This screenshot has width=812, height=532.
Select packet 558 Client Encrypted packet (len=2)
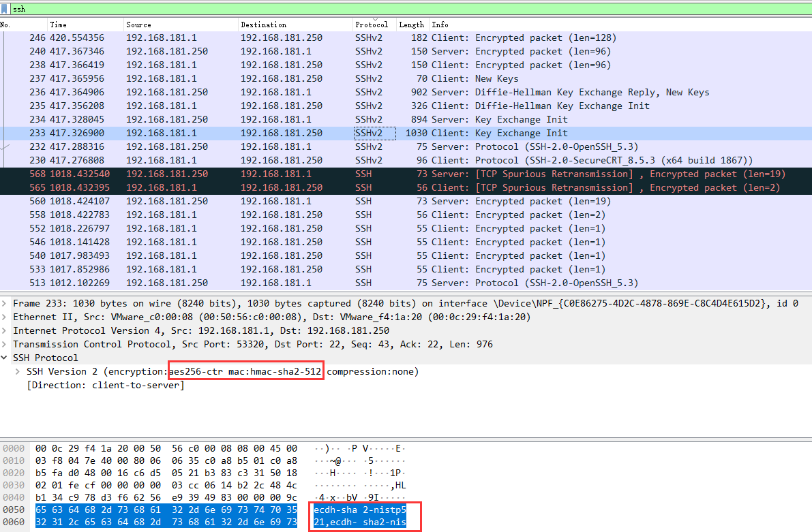pyautogui.click(x=406, y=215)
